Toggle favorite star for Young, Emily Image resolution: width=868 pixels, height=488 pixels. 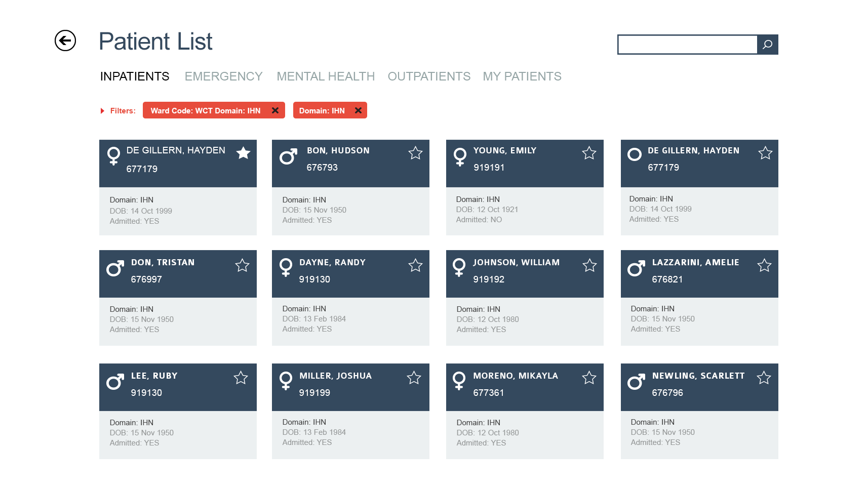pos(589,153)
